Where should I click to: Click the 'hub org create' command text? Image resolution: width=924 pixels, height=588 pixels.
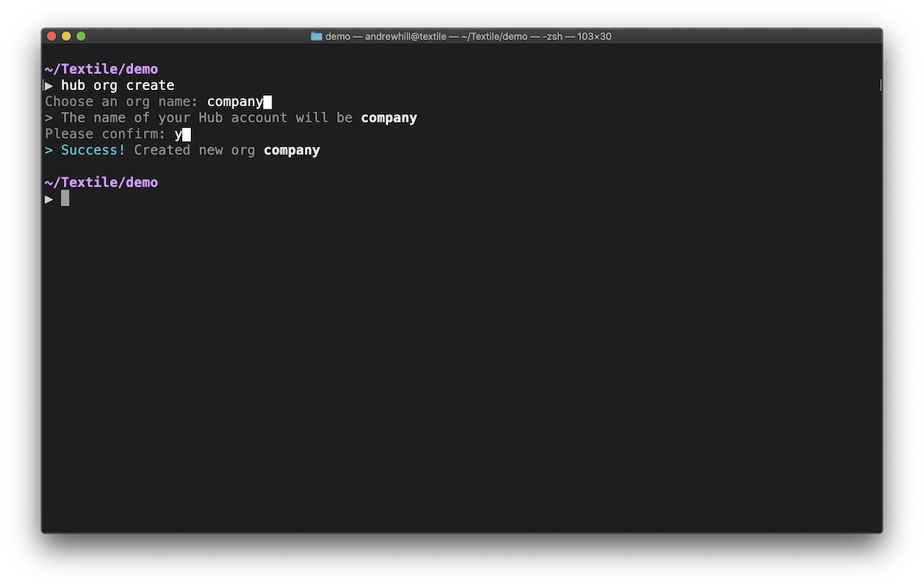[x=118, y=85]
